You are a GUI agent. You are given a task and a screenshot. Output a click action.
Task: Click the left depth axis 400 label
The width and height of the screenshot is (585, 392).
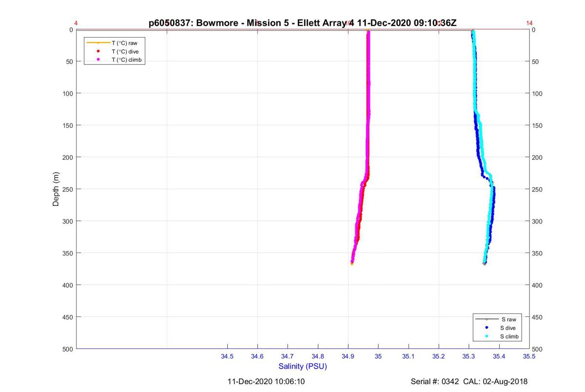(x=67, y=285)
